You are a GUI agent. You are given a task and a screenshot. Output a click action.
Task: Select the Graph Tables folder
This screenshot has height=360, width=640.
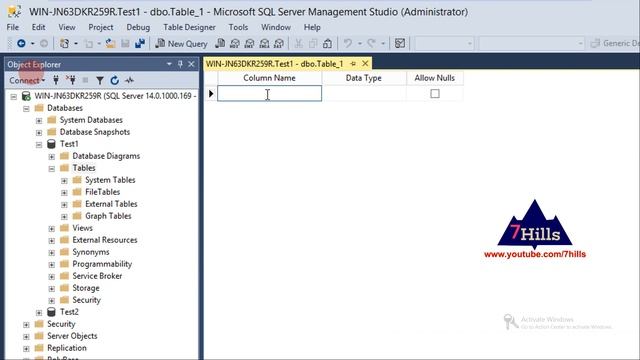(x=108, y=216)
